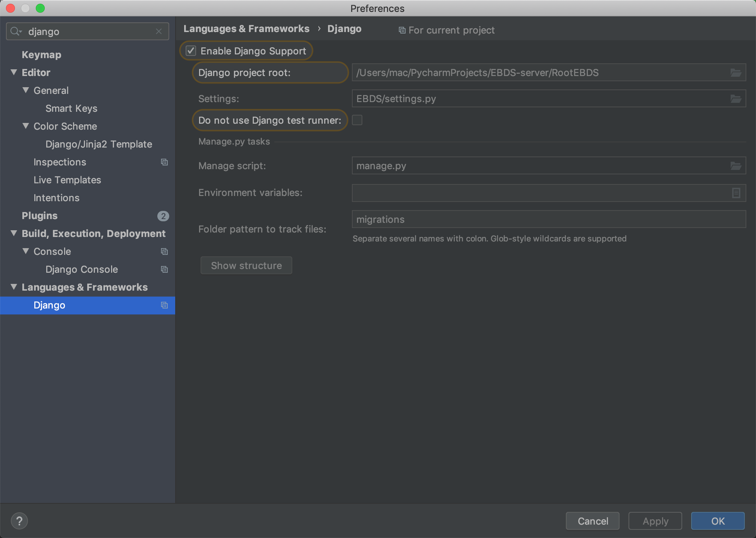Collapse the Editor tree section

click(14, 72)
